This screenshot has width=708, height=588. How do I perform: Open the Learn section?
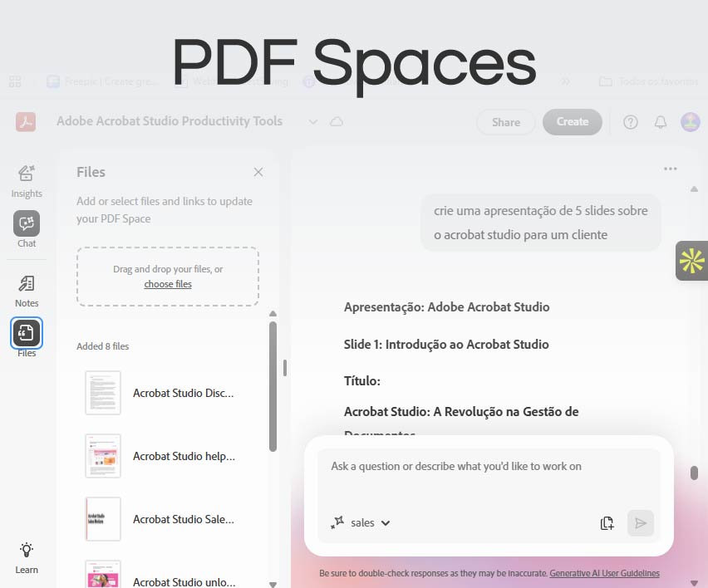coord(27,558)
